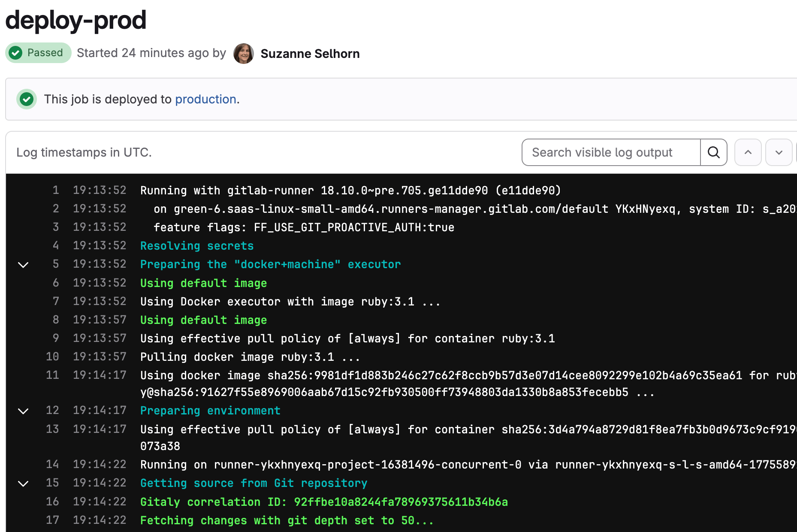
Task: Open Suzanne Selhorn's profile link
Action: point(310,54)
